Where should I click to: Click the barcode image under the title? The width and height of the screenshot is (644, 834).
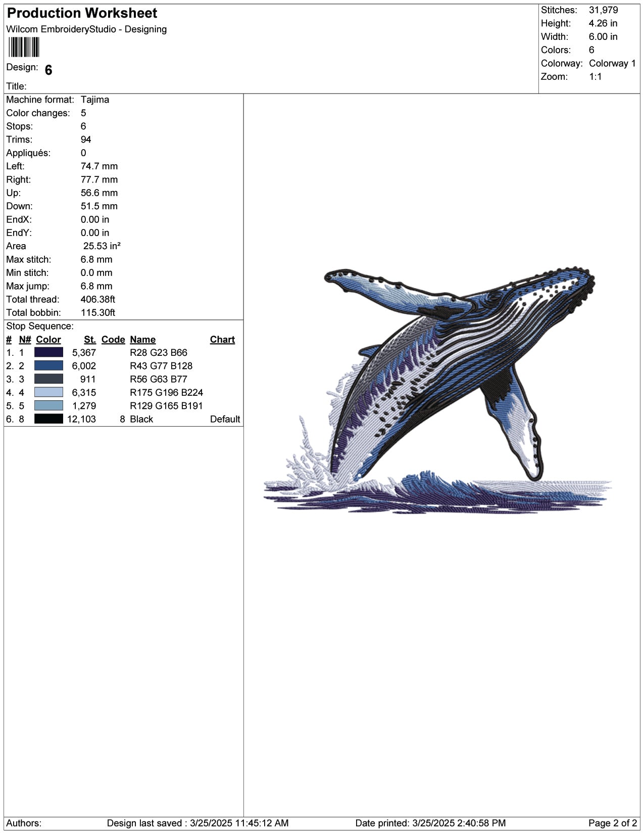[x=24, y=48]
